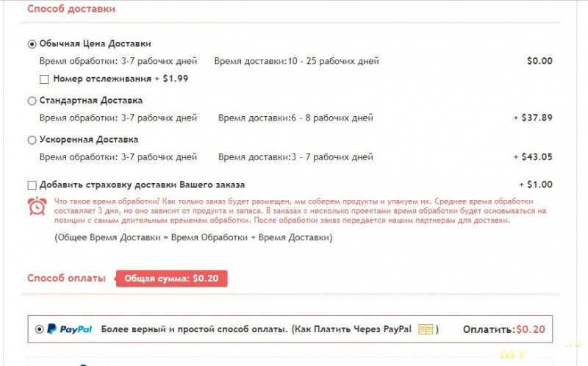
Task: Enable Номер отслеживания checkbox
Action: point(44,79)
